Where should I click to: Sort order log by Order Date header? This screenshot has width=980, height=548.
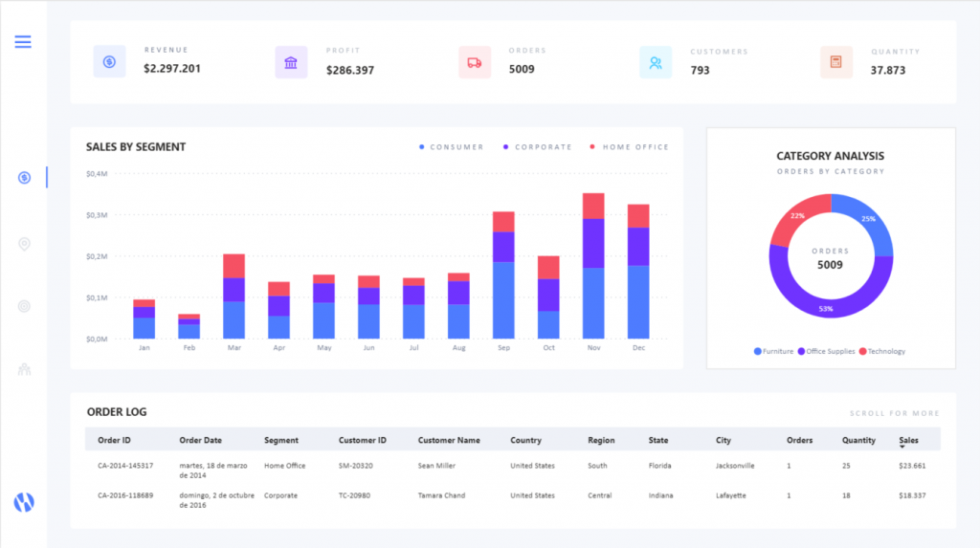[200, 441]
